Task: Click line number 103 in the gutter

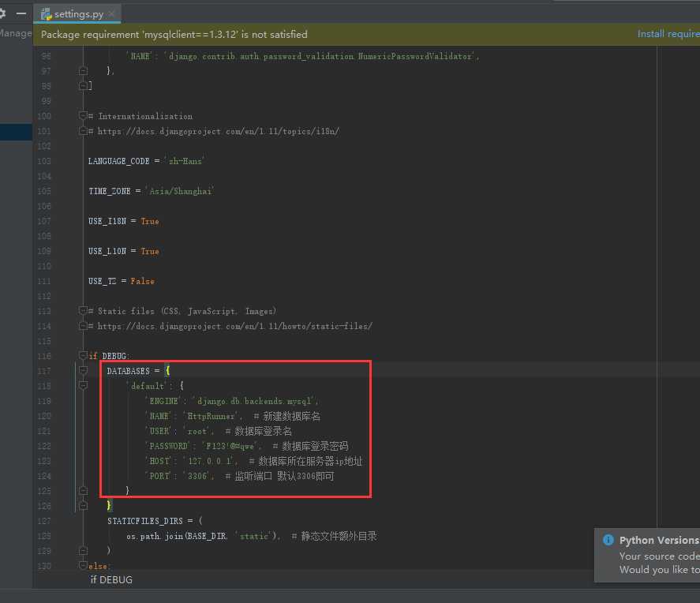Action: (x=44, y=161)
